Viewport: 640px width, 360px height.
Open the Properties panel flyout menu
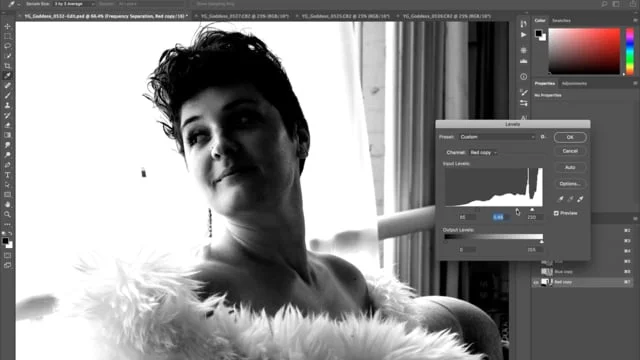pyautogui.click(x=635, y=83)
